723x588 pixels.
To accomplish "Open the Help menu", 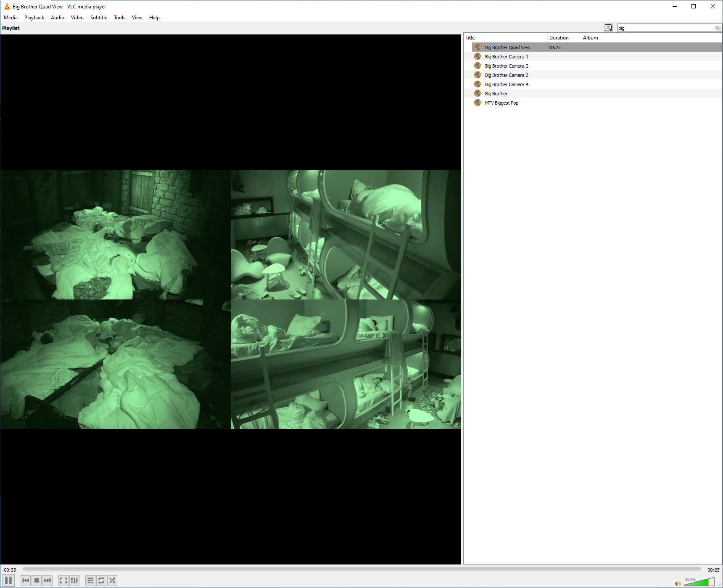I will coord(154,18).
